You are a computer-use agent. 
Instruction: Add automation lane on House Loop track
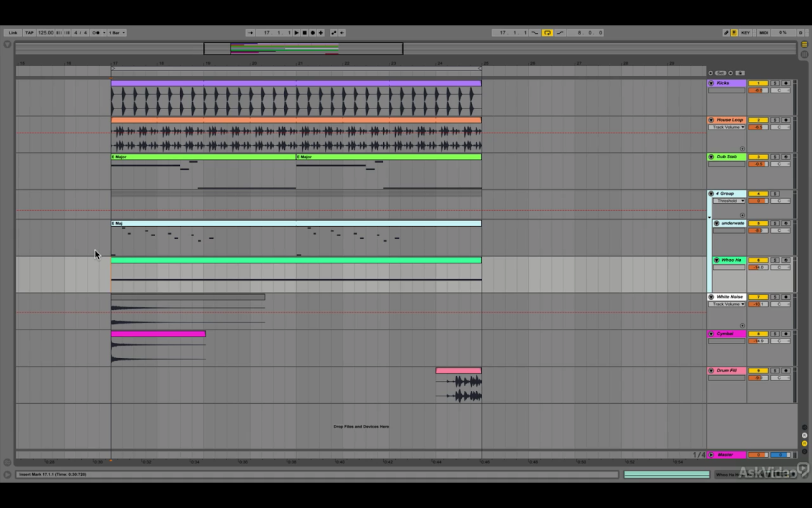tap(742, 149)
